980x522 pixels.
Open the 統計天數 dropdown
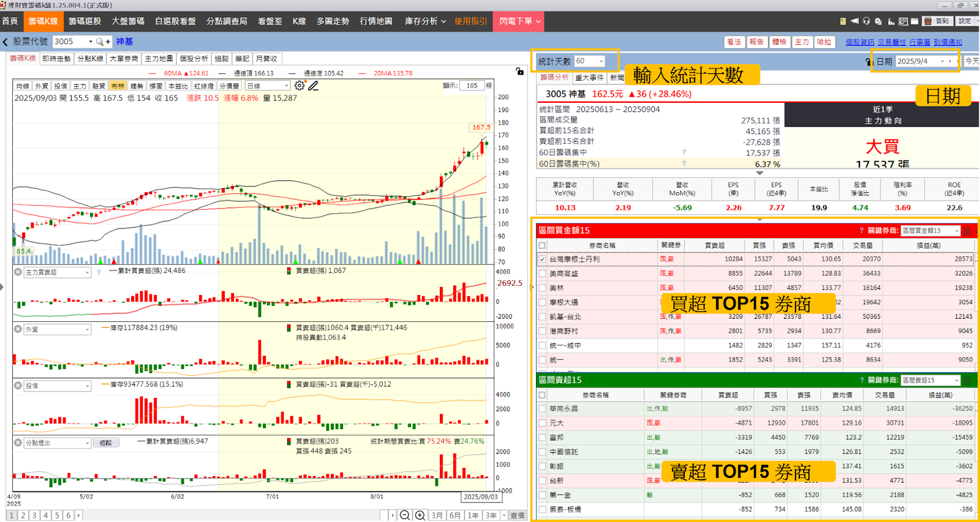point(601,61)
